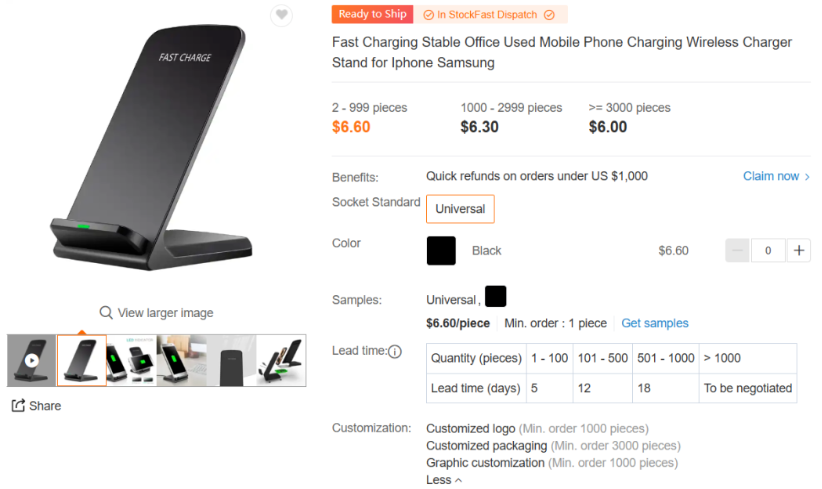Click the In Stock Fast Dispatch badge

489,15
